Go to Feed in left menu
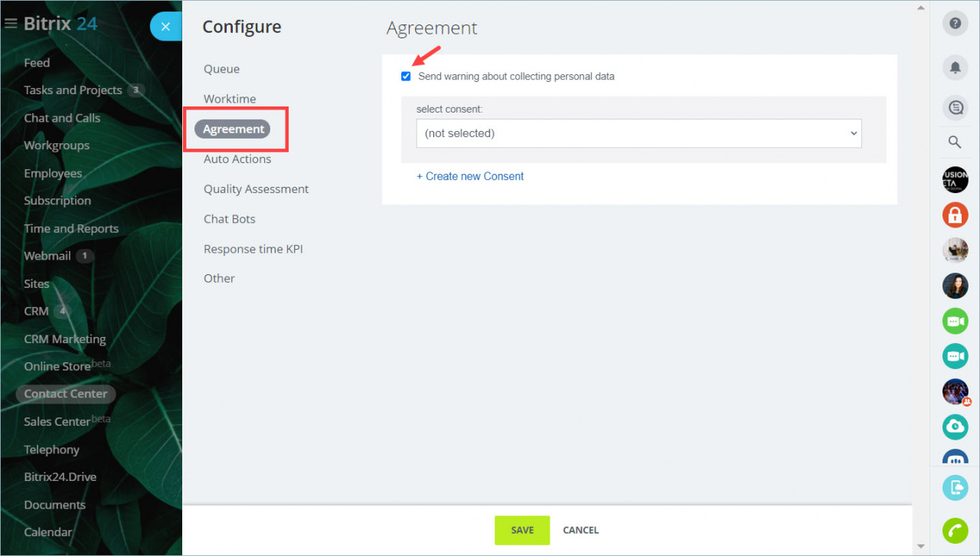This screenshot has height=556, width=980. (x=37, y=63)
